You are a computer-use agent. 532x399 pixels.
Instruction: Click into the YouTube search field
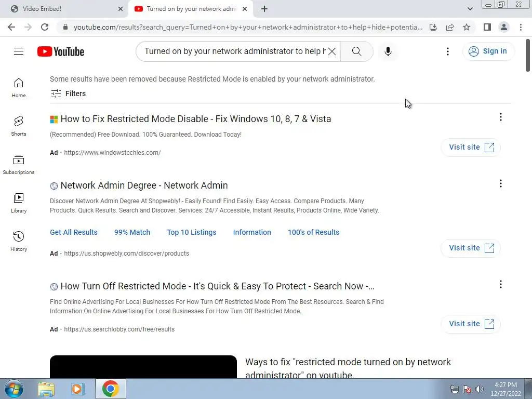pyautogui.click(x=234, y=51)
